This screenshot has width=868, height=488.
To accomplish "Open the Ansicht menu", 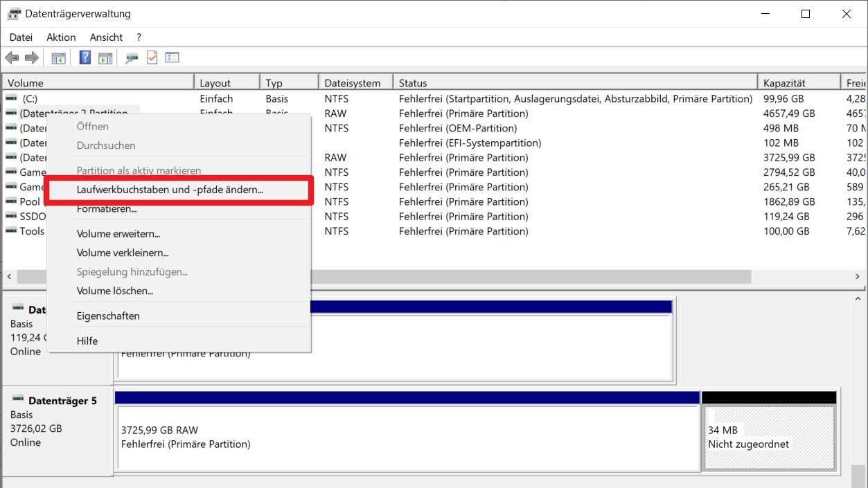I will click(x=106, y=37).
